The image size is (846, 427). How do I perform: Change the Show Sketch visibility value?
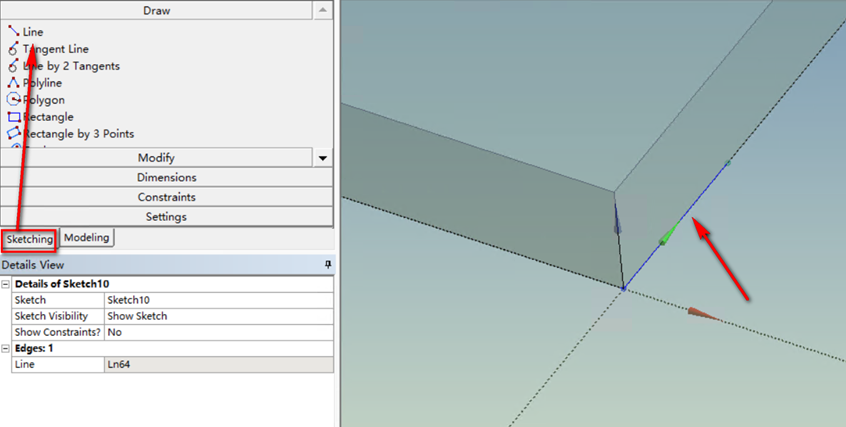pos(219,316)
